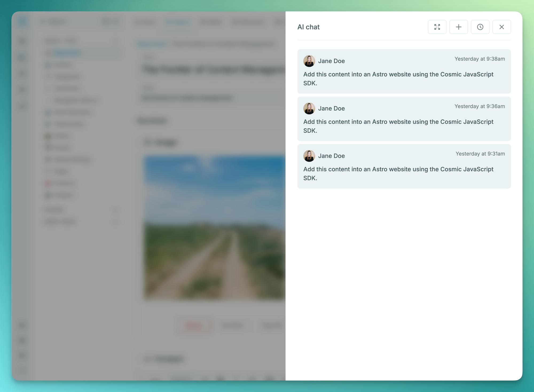Click the Jane Doe name on 9:38am message
This screenshot has width=534, height=392.
tap(331, 61)
